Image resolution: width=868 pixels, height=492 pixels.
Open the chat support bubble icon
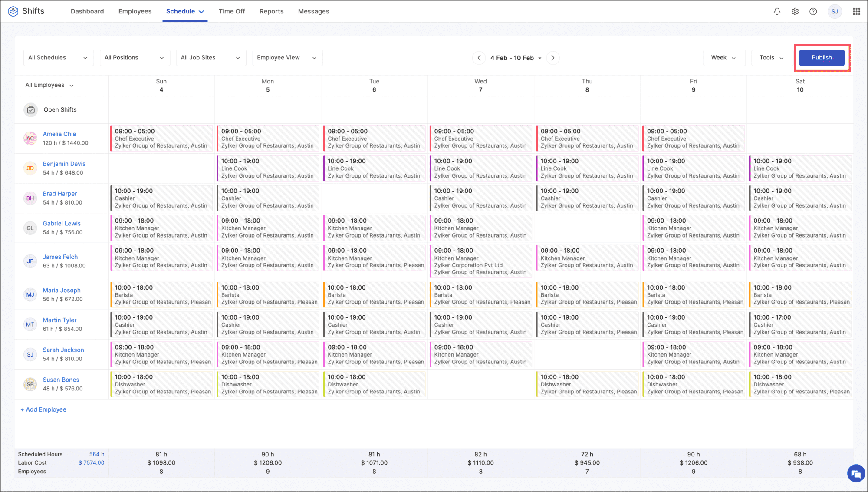pos(855,473)
